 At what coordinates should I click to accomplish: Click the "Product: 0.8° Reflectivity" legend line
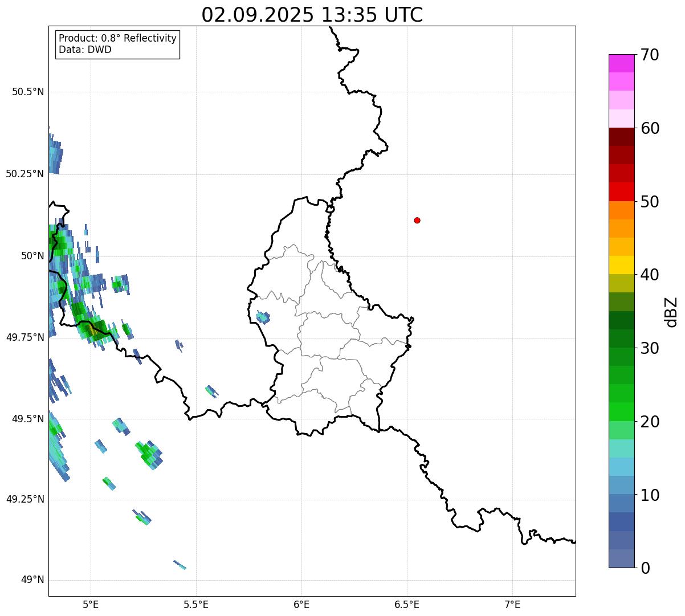pyautogui.click(x=118, y=38)
